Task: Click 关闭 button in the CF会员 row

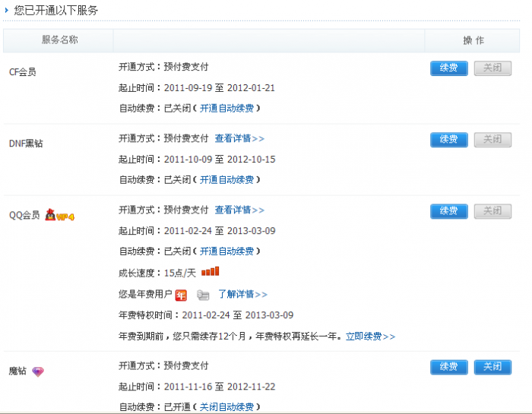Action: (x=492, y=68)
